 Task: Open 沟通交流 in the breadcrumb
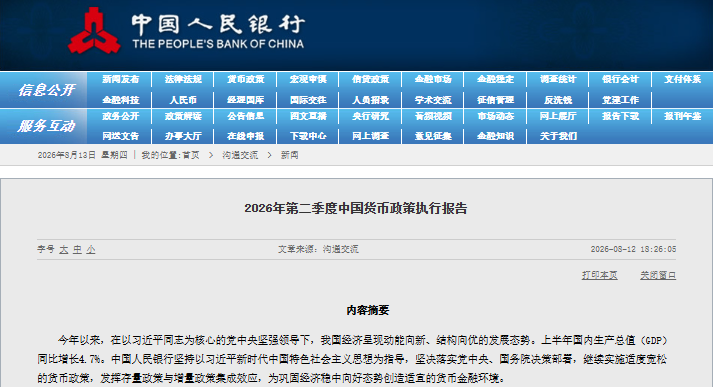pyautogui.click(x=240, y=155)
